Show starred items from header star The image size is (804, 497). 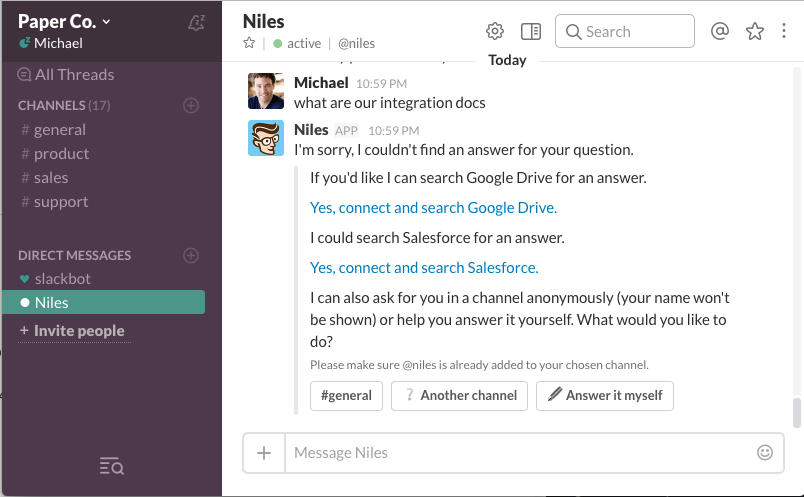click(755, 31)
